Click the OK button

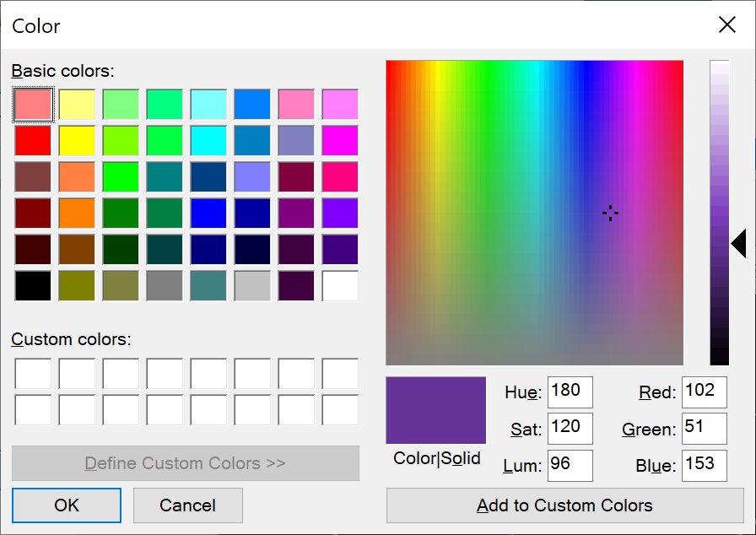[x=67, y=505]
